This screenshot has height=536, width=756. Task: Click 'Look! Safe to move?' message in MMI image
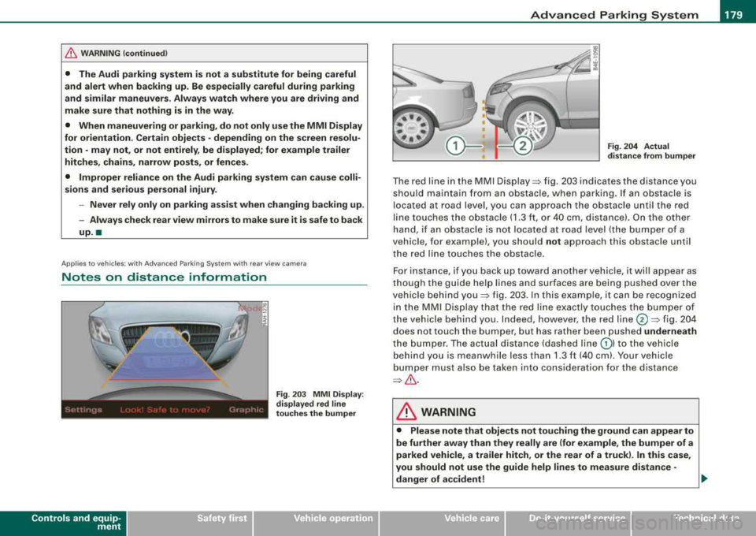click(165, 410)
